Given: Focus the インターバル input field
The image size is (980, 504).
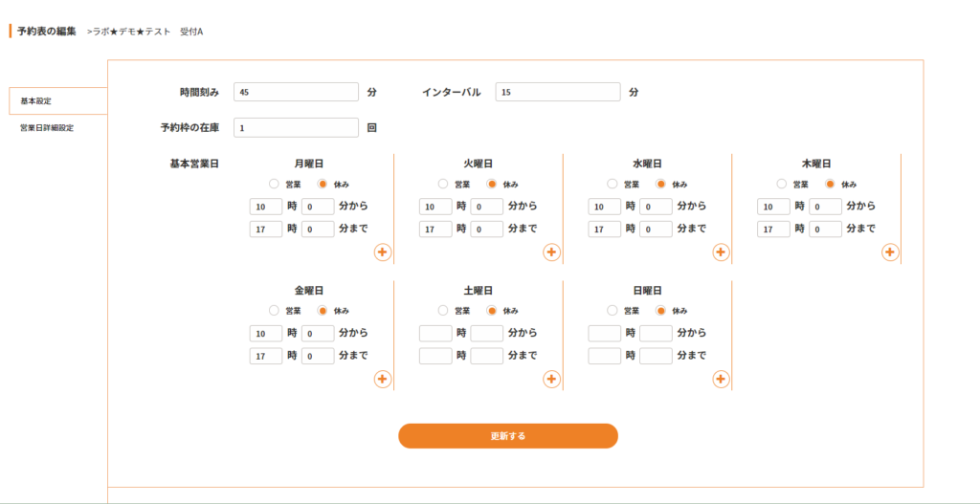Looking at the screenshot, I should point(558,92).
